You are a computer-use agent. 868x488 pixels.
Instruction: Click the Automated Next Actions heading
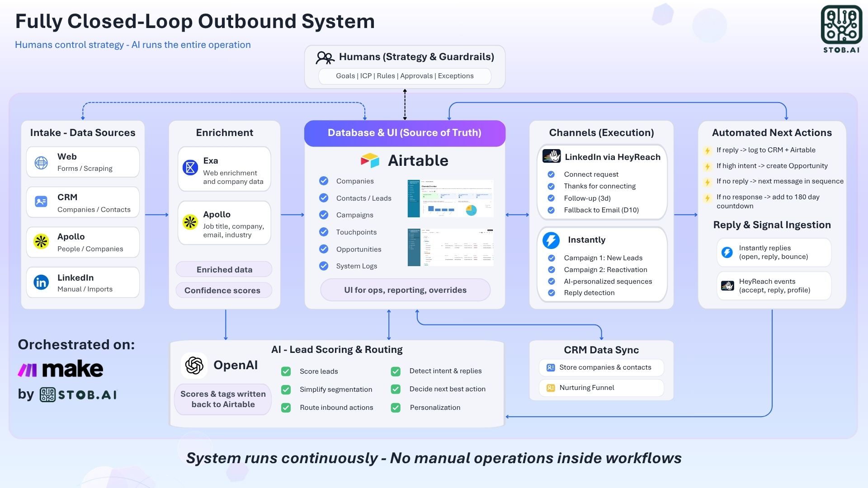point(772,133)
